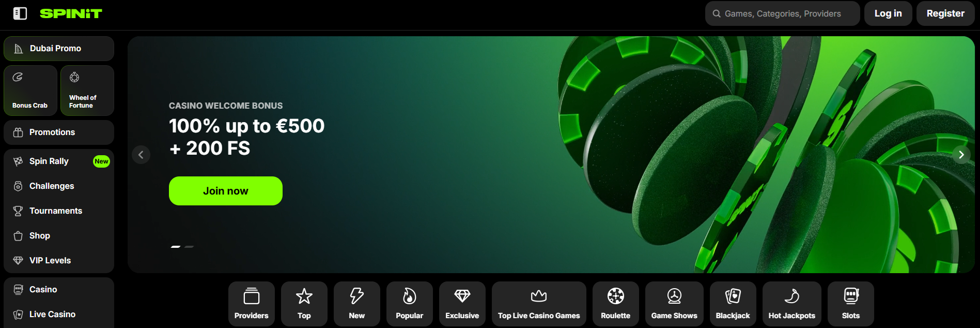Open the Shop menu item
Image resolution: width=980 pixels, height=328 pixels.
coord(59,236)
